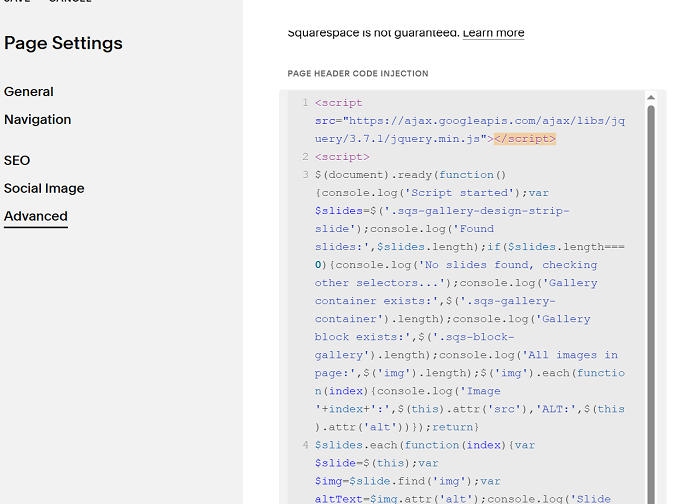Image resolution: width=700 pixels, height=504 pixels.
Task: Click the googleapis jQuery URL in code
Action: 470,130
